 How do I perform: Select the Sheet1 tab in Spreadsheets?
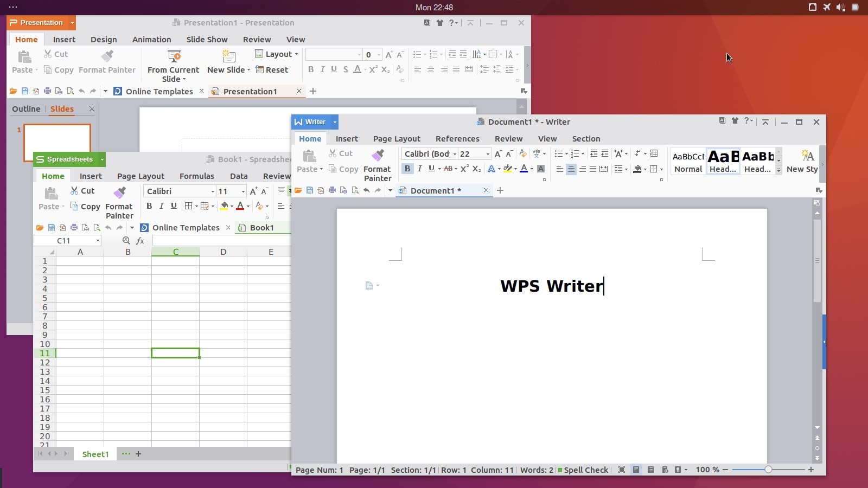click(x=95, y=454)
